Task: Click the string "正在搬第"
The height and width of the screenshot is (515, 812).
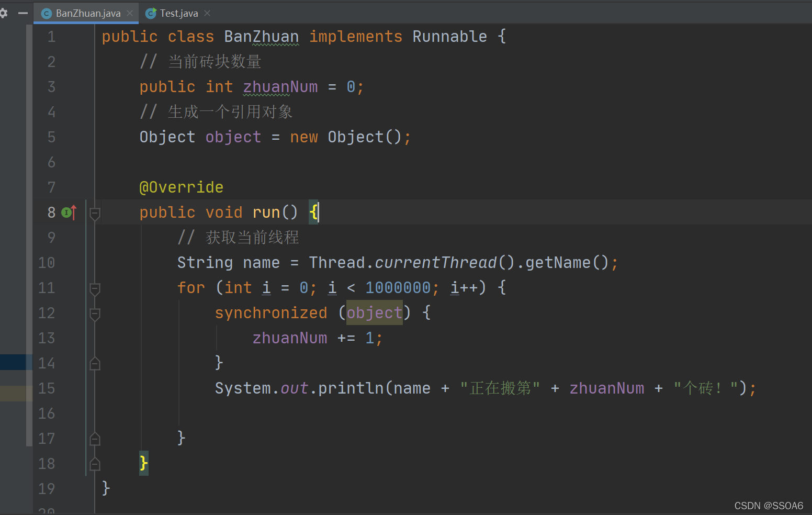Action: click(x=500, y=388)
